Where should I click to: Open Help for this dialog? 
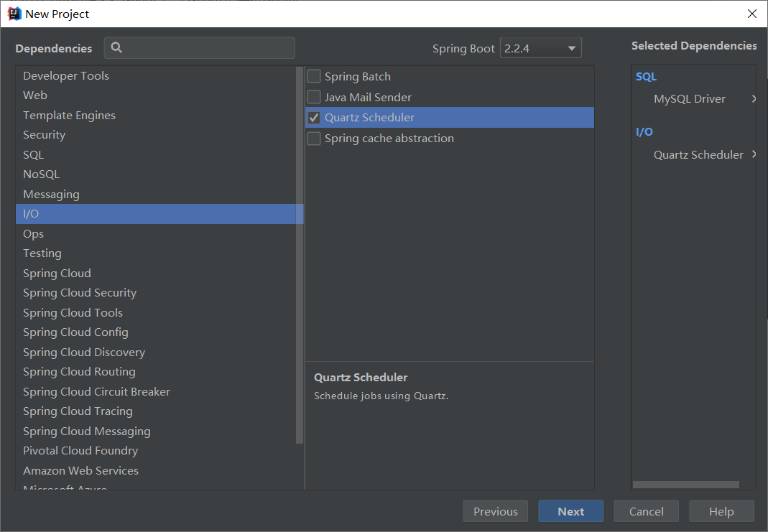point(721,511)
